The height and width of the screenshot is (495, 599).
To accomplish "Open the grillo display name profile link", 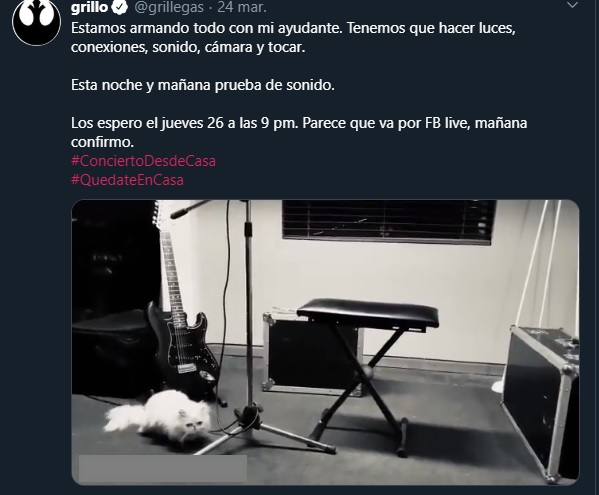I will point(89,7).
